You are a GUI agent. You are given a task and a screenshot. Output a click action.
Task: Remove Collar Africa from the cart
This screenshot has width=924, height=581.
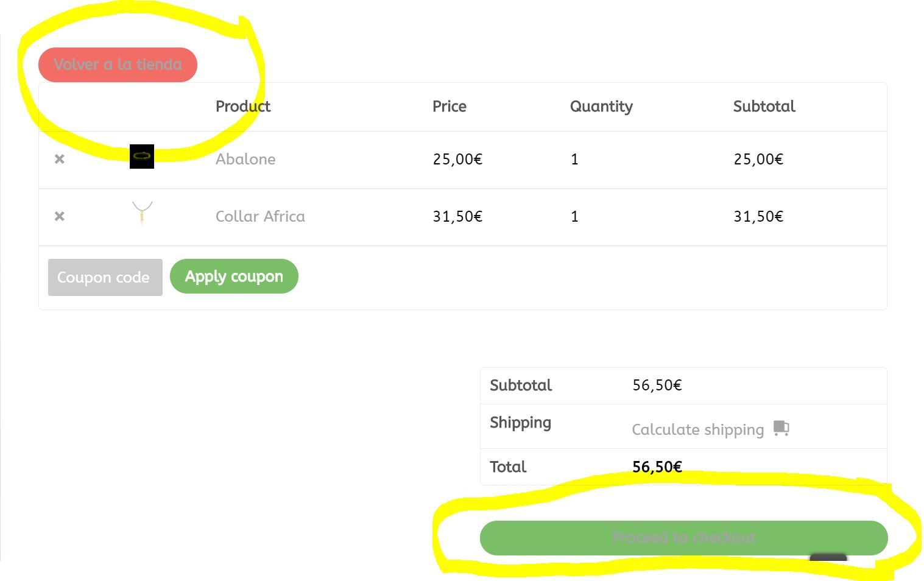click(60, 216)
